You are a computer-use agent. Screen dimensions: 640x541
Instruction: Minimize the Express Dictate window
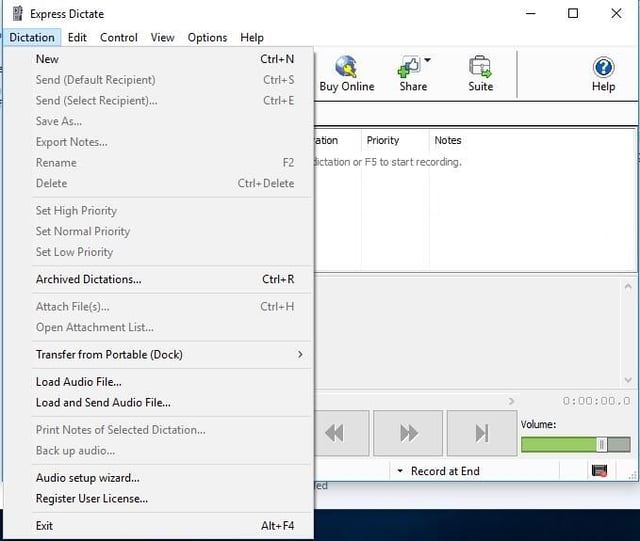pyautogui.click(x=530, y=13)
